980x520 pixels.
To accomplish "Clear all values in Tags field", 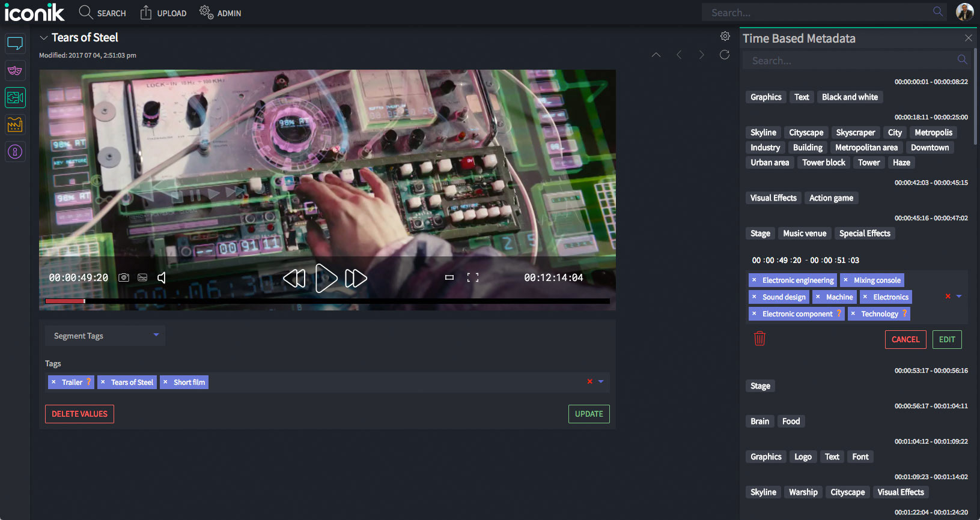I will [x=589, y=381].
